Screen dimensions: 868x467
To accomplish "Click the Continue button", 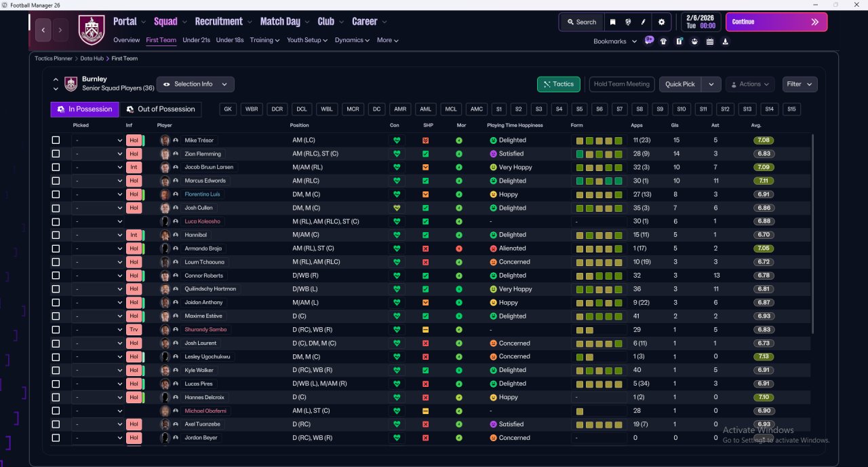I will [x=776, y=22].
